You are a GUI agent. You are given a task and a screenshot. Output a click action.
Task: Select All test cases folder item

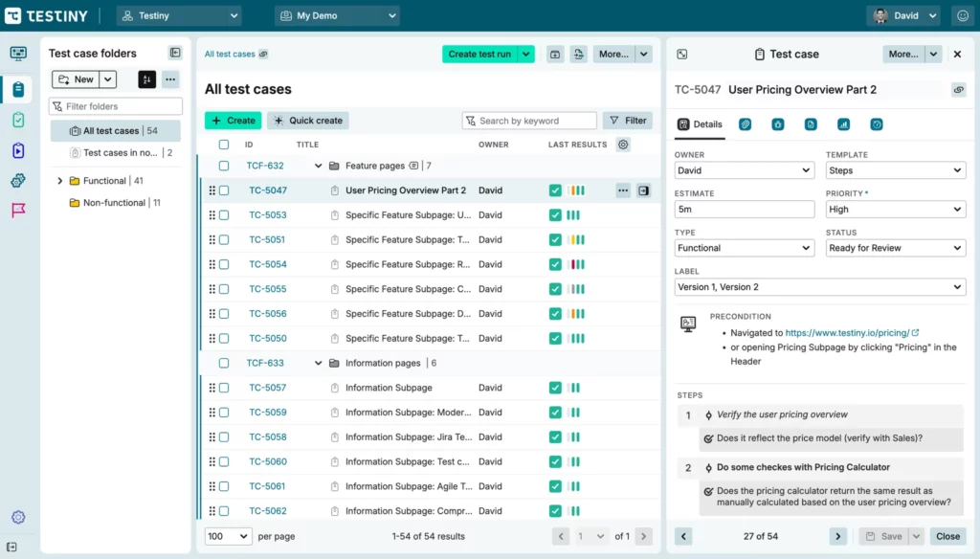(116, 131)
